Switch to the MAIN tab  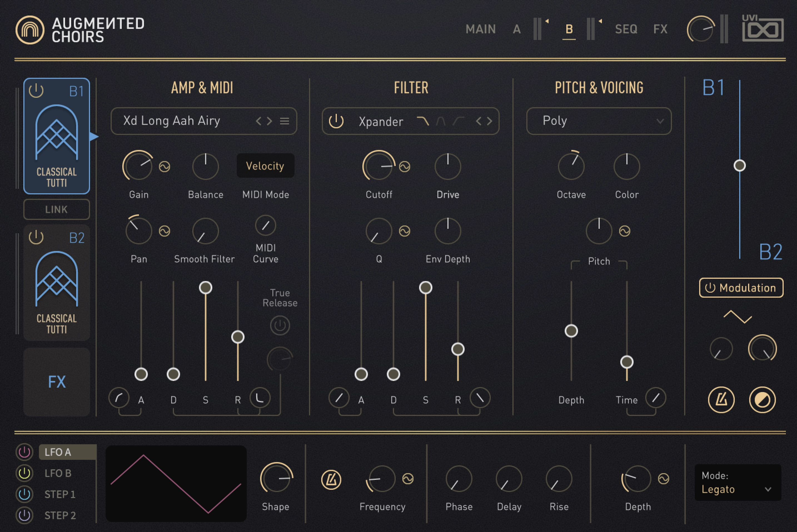click(480, 29)
